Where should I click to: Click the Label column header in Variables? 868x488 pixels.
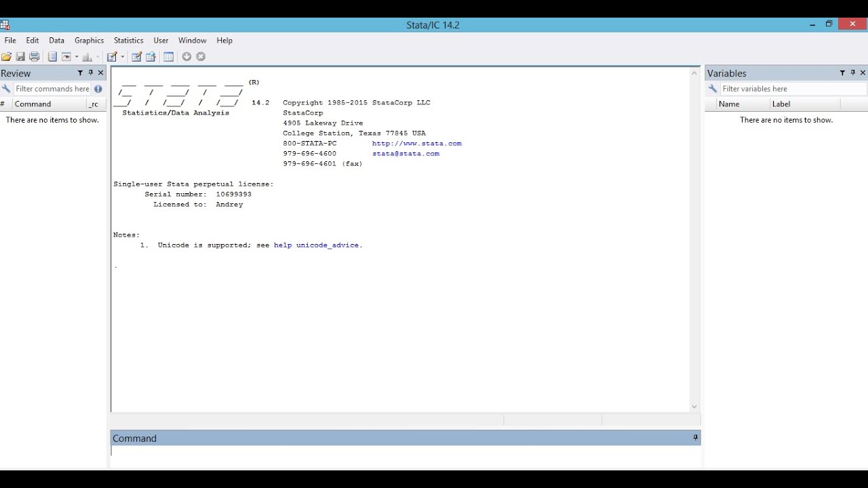[806, 104]
